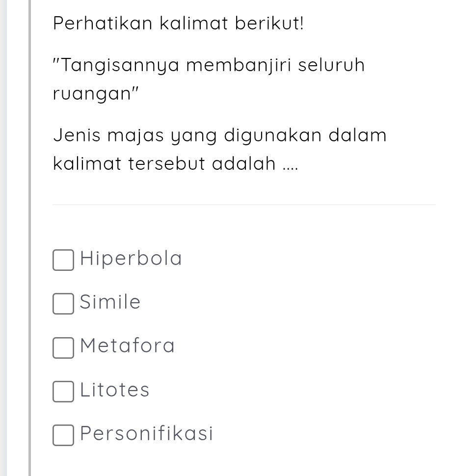Mark the Personifikasi checkbox
This screenshot has width=454, height=476.
click(x=63, y=436)
